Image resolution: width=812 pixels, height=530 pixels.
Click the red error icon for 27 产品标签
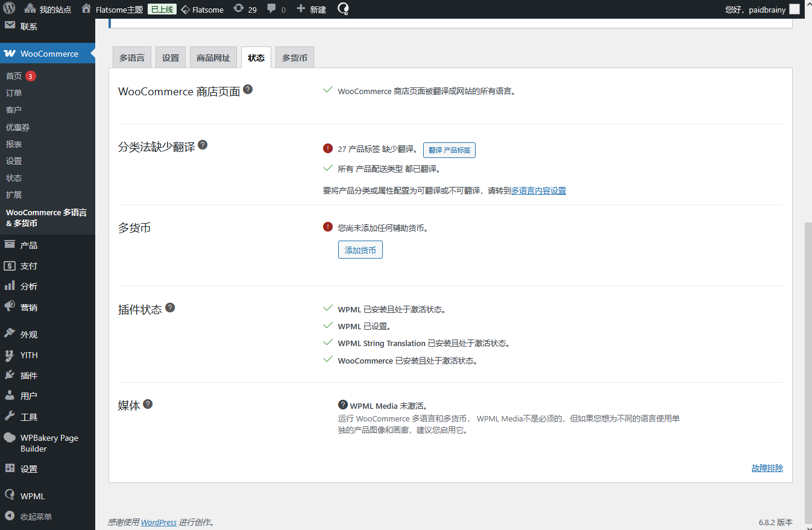328,148
